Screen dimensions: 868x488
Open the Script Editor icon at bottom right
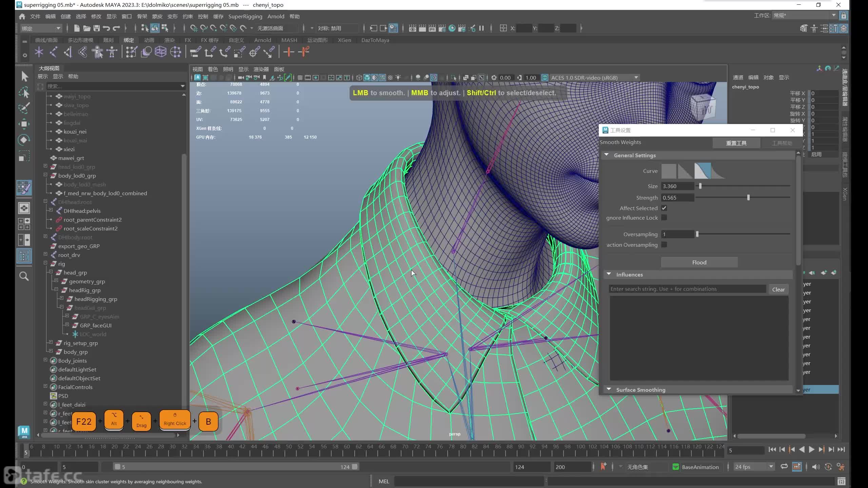tap(841, 481)
